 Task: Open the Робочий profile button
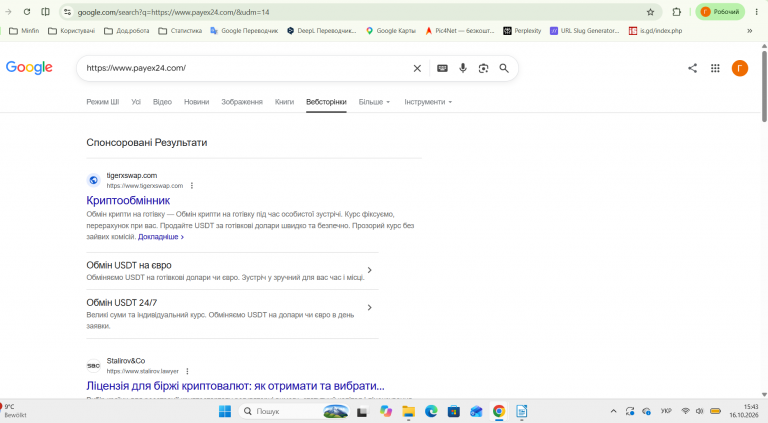click(720, 12)
